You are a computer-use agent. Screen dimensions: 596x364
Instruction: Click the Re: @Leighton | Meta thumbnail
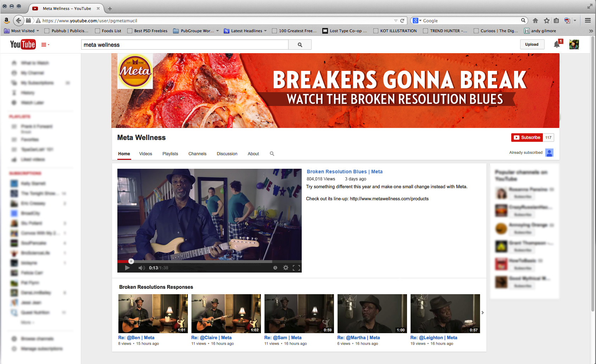(x=445, y=313)
